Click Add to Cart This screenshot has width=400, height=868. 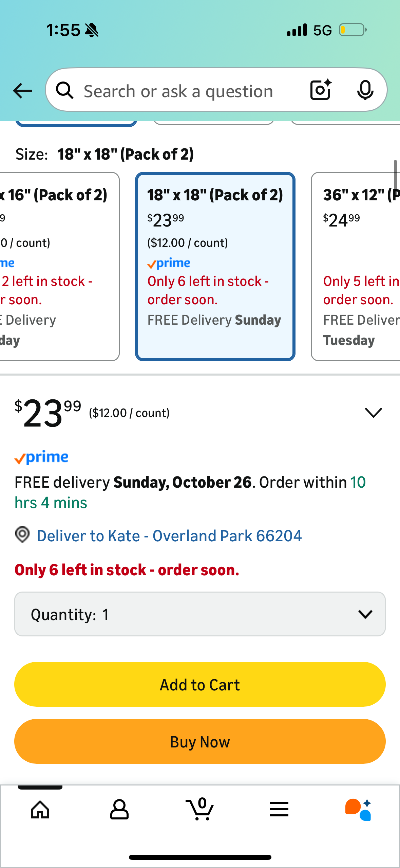pyautogui.click(x=200, y=685)
